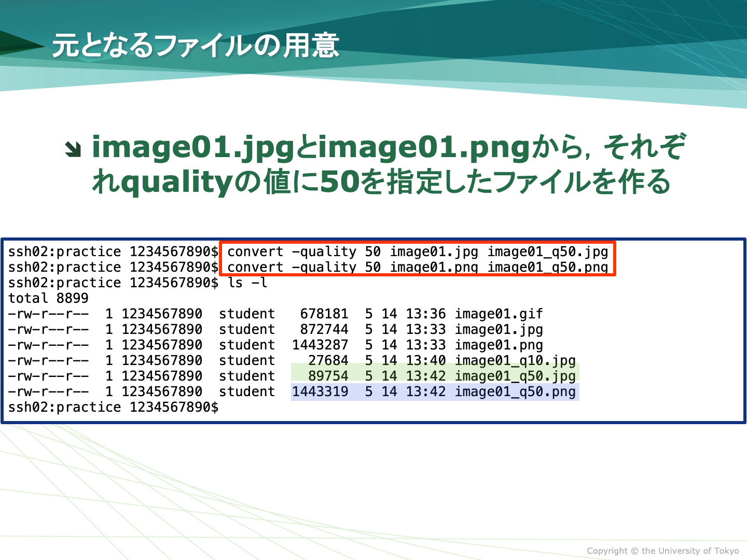Click the last empty shell prompt line
This screenshot has height=560, width=747.
(113, 407)
